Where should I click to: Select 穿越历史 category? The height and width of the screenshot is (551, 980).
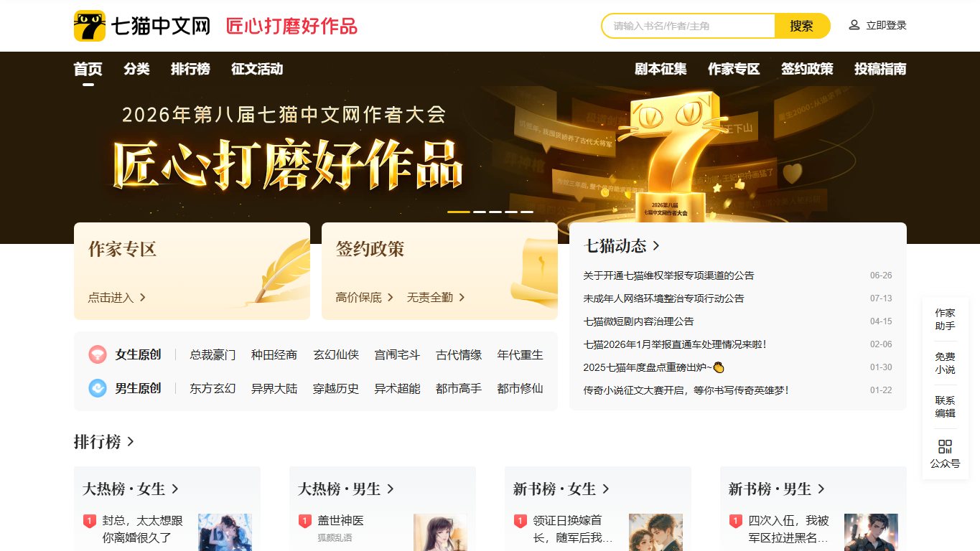[336, 388]
